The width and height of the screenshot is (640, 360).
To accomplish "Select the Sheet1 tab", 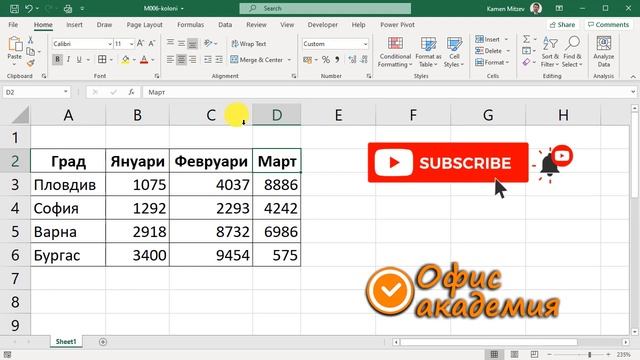I will click(x=66, y=342).
